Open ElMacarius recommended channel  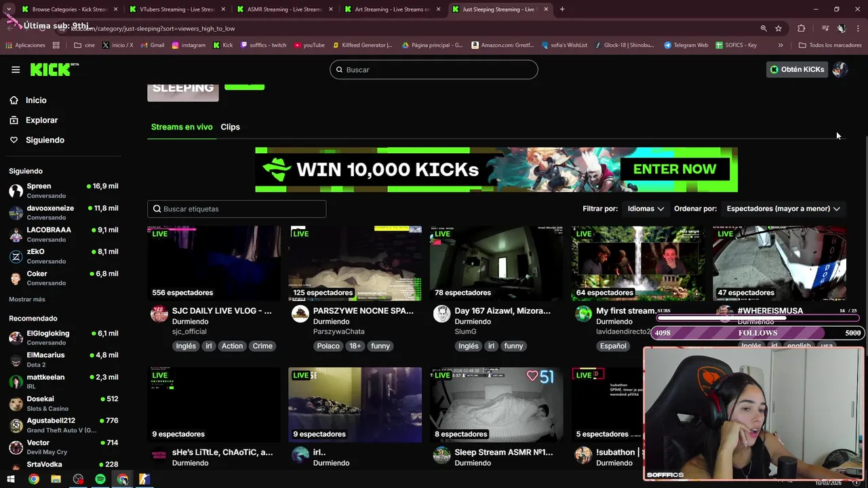tap(64, 359)
